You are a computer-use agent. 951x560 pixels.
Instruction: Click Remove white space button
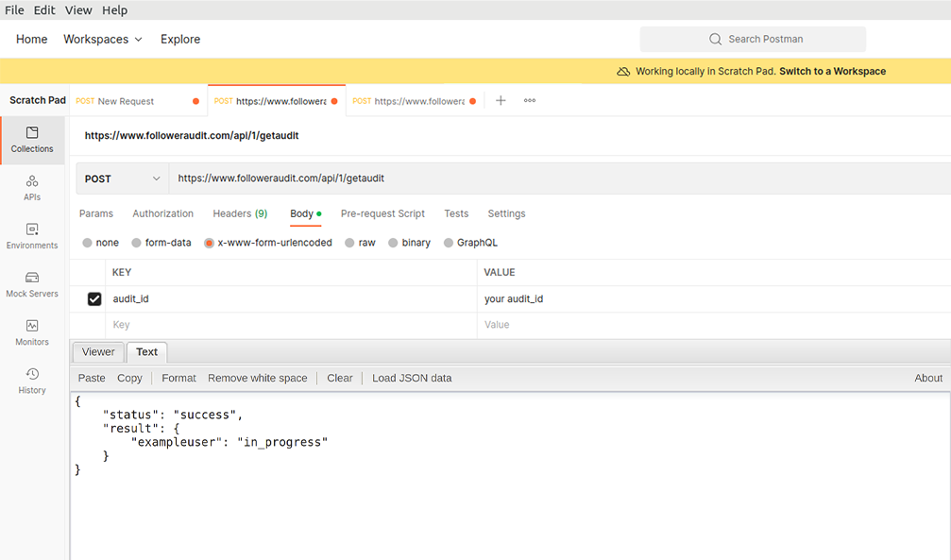(x=258, y=378)
